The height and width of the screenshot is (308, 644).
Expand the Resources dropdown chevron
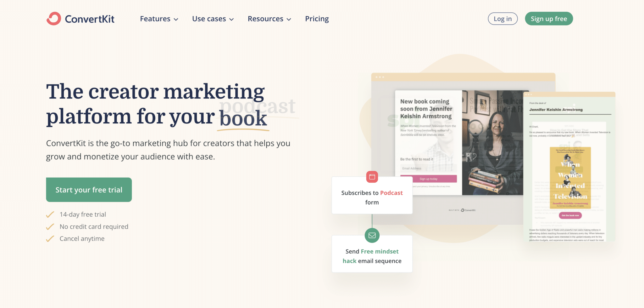(x=289, y=19)
